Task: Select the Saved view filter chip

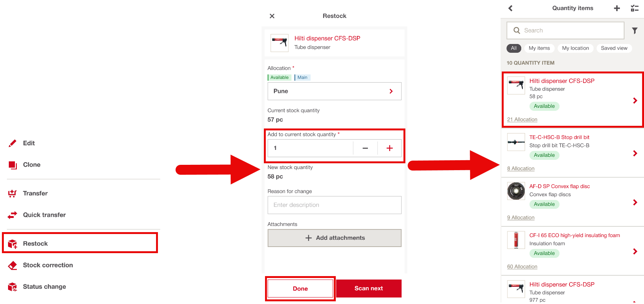Action: [x=614, y=48]
